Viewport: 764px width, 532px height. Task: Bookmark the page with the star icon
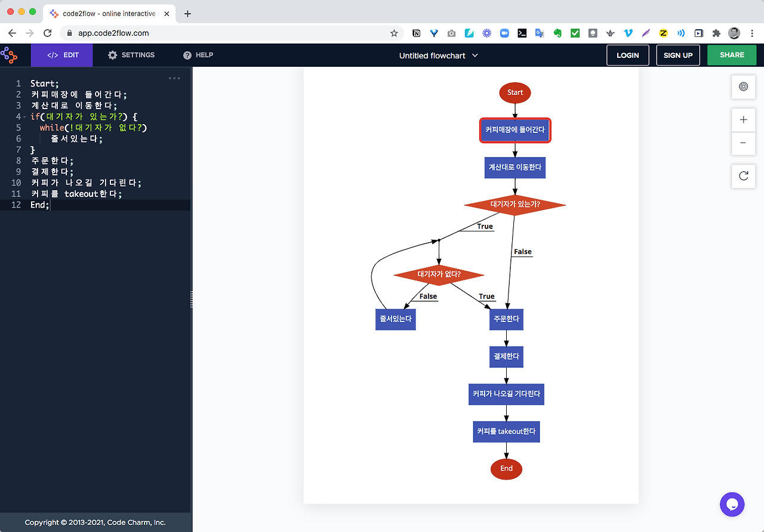click(x=394, y=33)
